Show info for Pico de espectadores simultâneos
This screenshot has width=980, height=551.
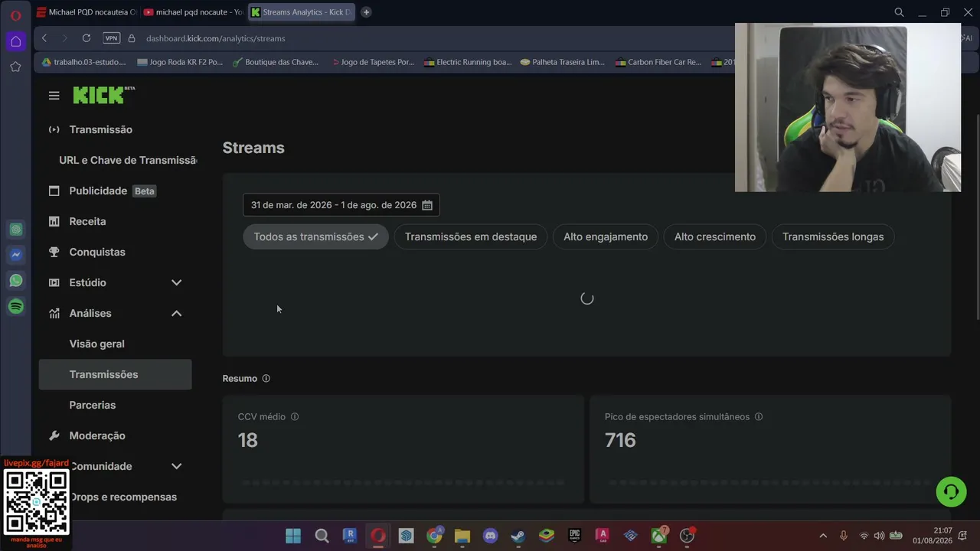coord(759,417)
